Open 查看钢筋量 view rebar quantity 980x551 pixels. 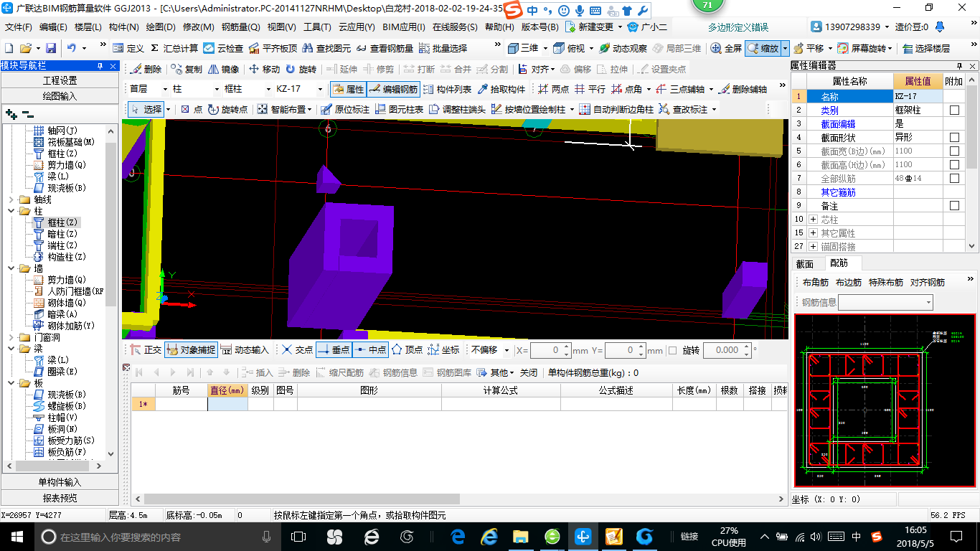385,48
